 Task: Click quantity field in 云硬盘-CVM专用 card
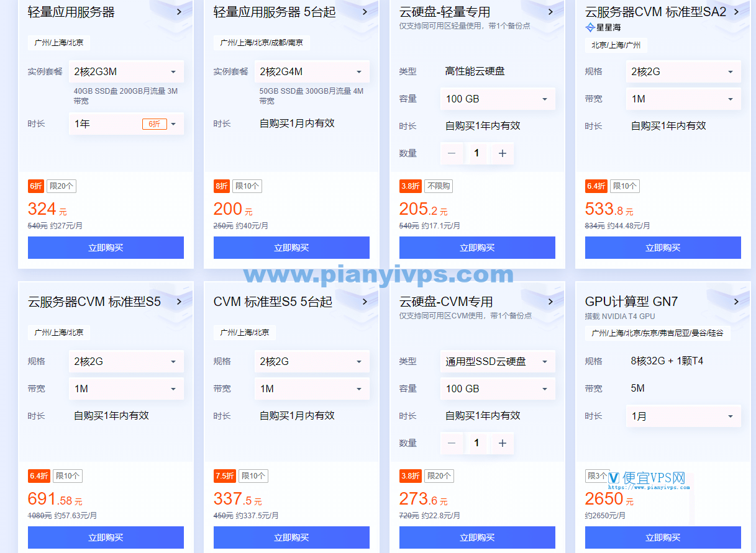(x=476, y=443)
